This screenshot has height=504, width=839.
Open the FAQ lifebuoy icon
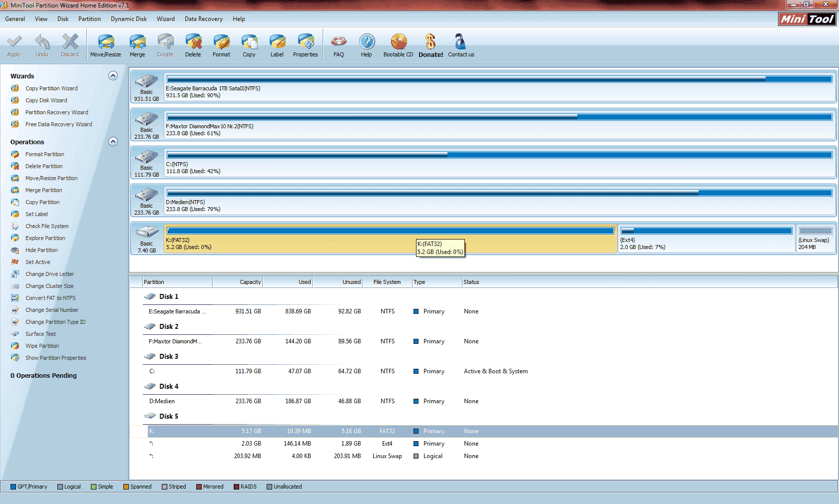pos(339,41)
